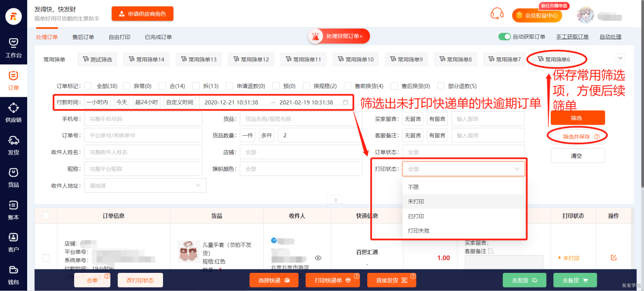
Task: Click the 选择快递 button
Action: [274, 280]
